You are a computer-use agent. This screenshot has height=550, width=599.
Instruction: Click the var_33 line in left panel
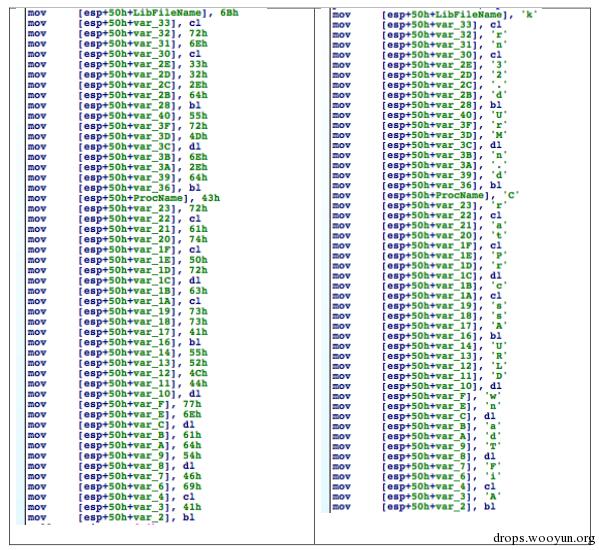[x=114, y=23]
